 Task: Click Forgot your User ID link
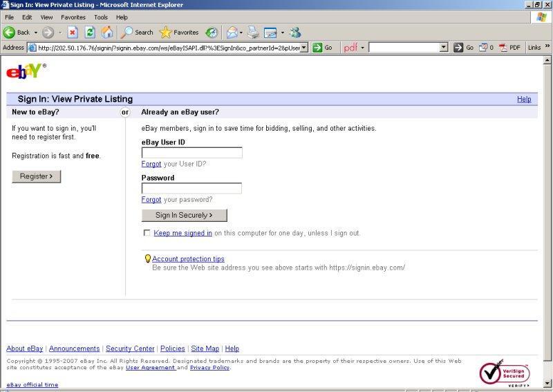(151, 164)
